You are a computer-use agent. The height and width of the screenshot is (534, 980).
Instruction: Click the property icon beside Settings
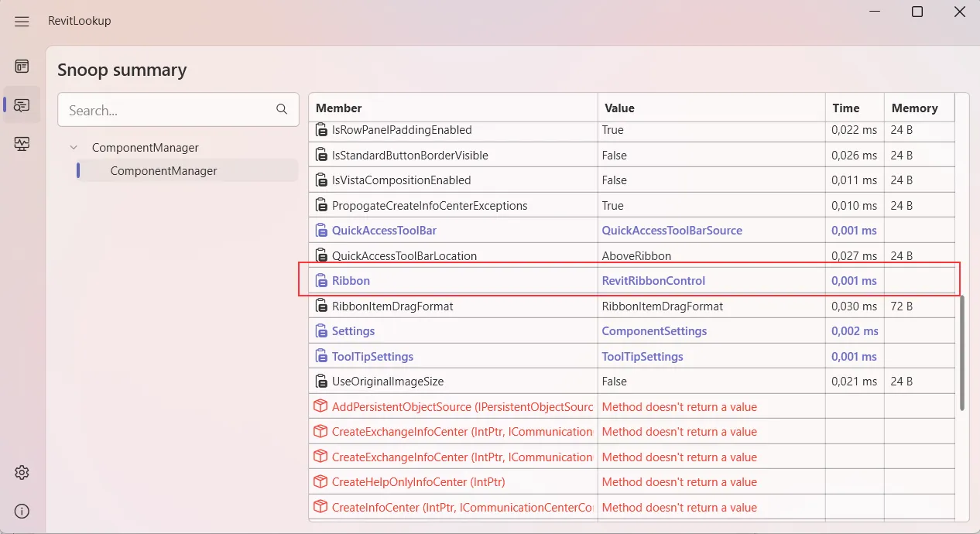coord(321,331)
